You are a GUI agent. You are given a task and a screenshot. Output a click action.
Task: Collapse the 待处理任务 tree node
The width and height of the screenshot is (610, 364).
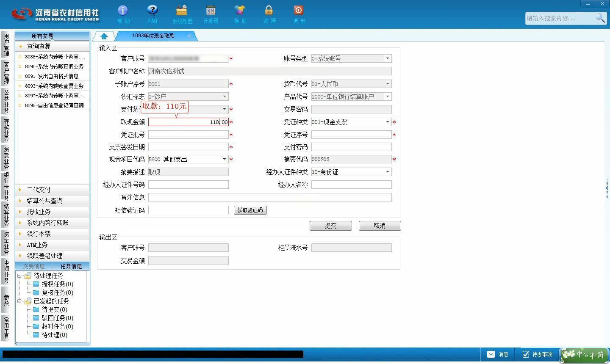pyautogui.click(x=19, y=276)
